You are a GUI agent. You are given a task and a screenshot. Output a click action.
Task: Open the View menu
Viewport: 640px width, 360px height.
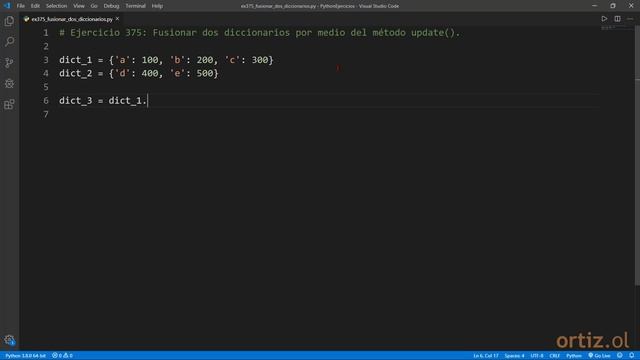point(79,6)
